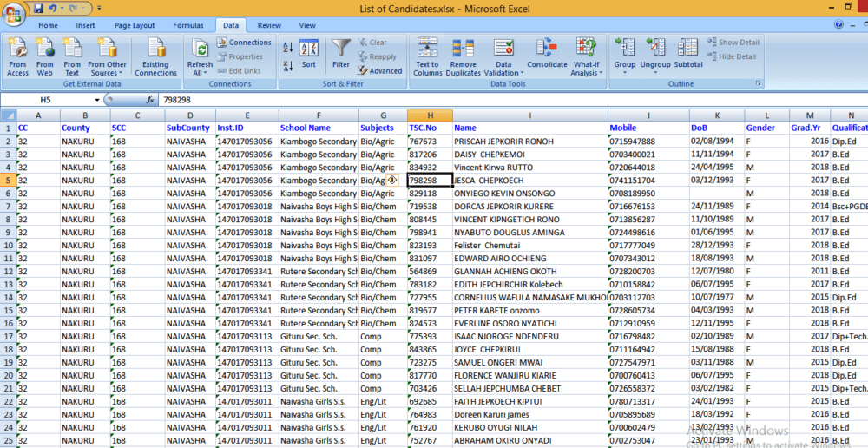
Task: Click the Ungroup icon
Action: coord(655,47)
